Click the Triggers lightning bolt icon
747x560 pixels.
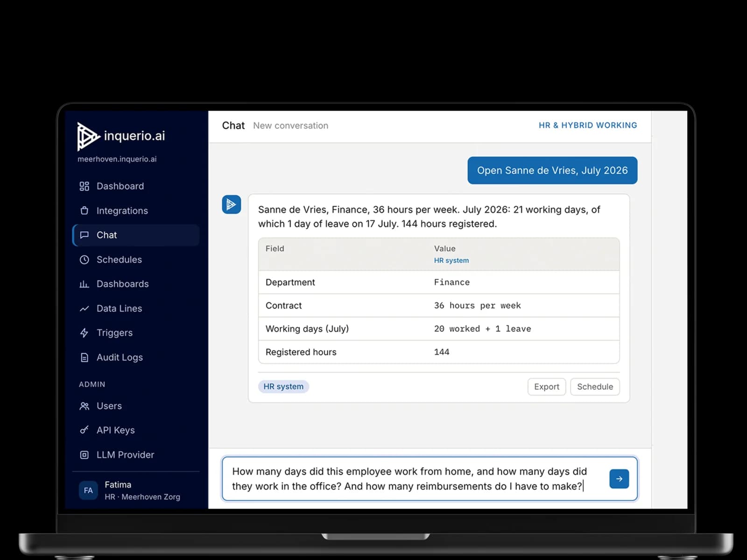pos(85,333)
